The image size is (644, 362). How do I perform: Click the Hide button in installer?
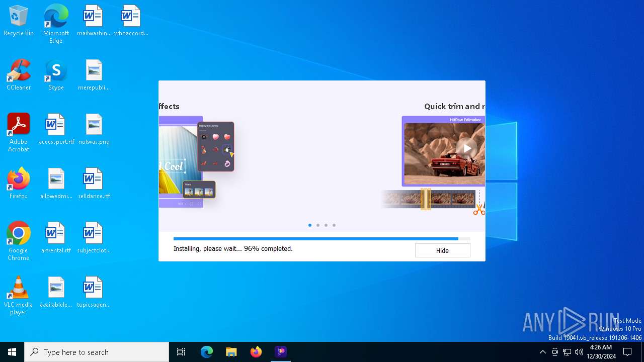click(x=442, y=250)
